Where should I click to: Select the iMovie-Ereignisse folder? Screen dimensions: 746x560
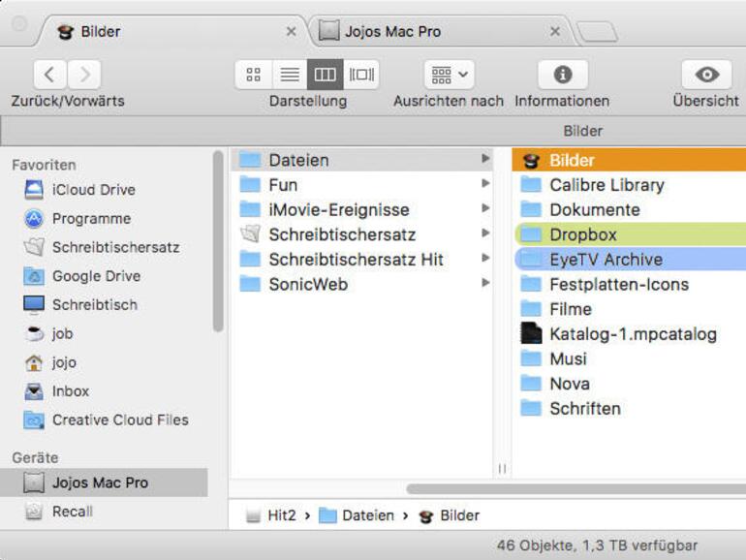361,210
